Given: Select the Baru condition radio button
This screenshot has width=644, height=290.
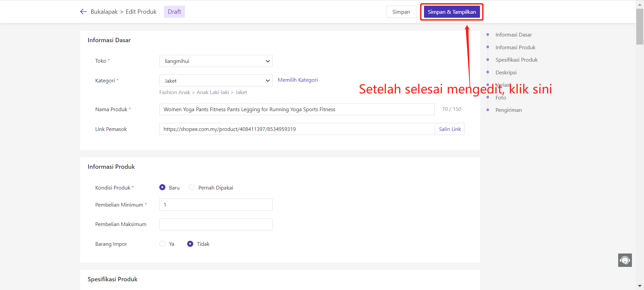Looking at the screenshot, I should pyautogui.click(x=162, y=188).
